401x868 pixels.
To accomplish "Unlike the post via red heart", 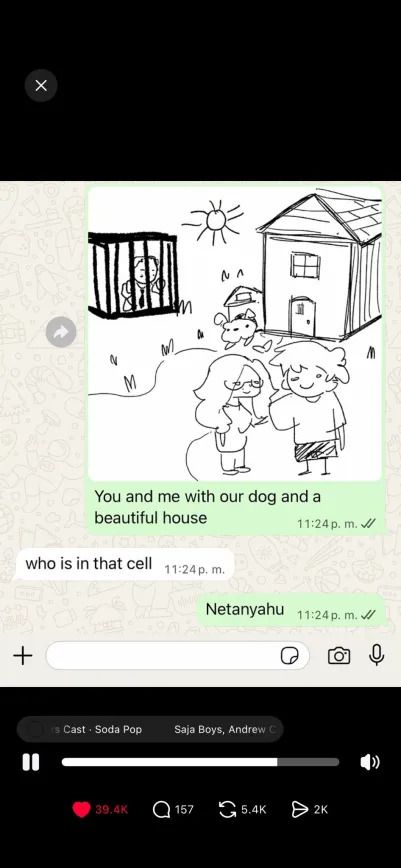I will (81, 809).
